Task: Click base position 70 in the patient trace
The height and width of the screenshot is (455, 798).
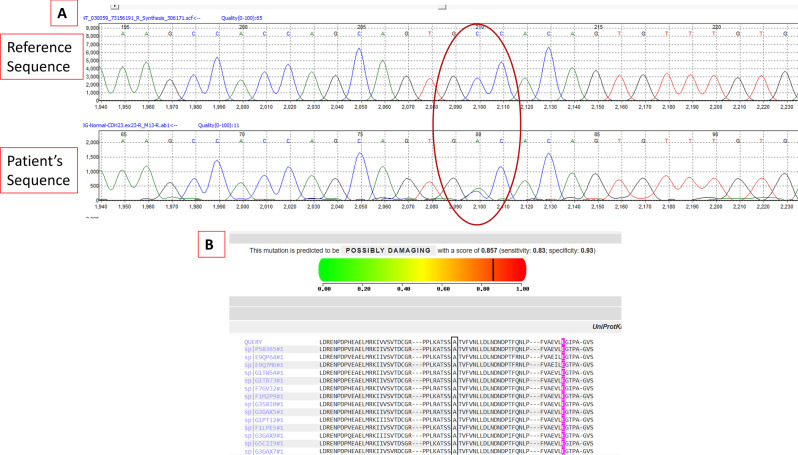Action: pyautogui.click(x=242, y=134)
